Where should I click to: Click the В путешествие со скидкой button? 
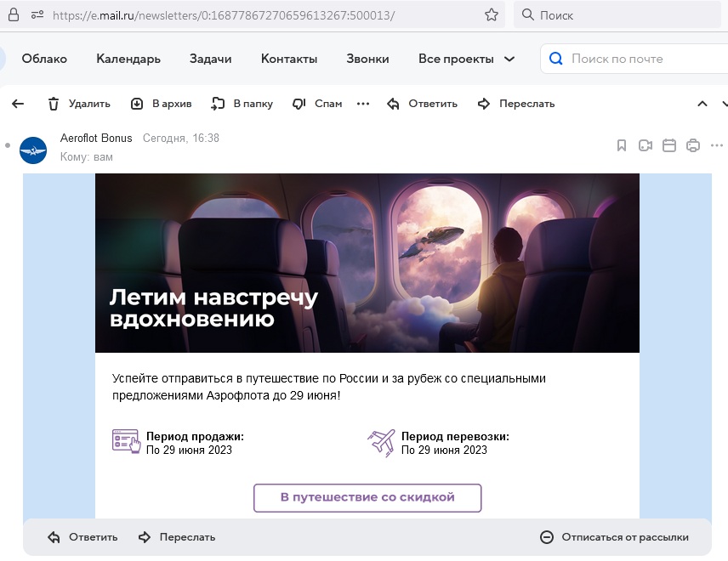[367, 497]
